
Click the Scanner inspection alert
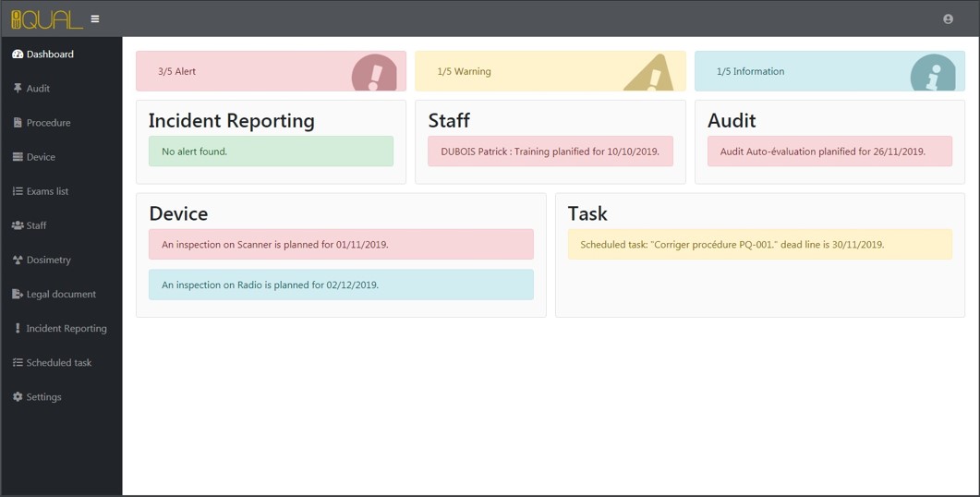click(x=341, y=245)
